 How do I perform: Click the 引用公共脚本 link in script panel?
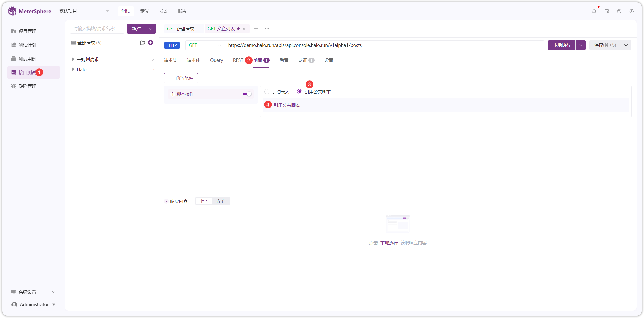287,105
